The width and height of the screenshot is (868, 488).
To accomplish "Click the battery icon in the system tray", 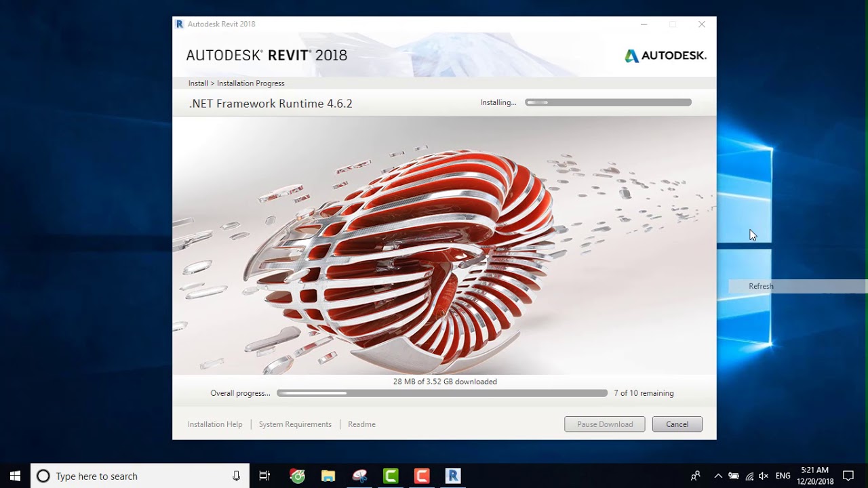I will pos(734,476).
